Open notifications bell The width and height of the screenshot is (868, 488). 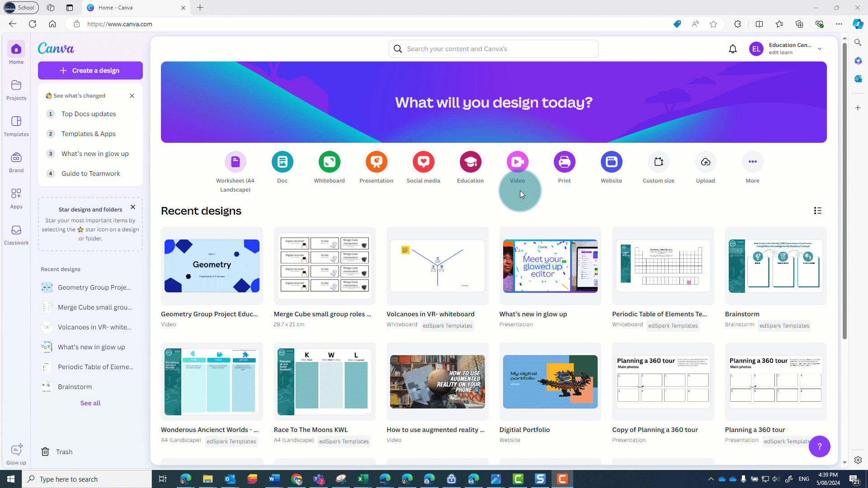733,49
